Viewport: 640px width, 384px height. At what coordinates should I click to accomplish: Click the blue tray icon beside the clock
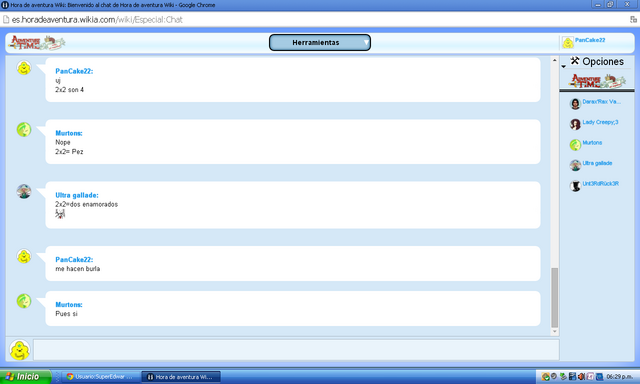point(600,377)
